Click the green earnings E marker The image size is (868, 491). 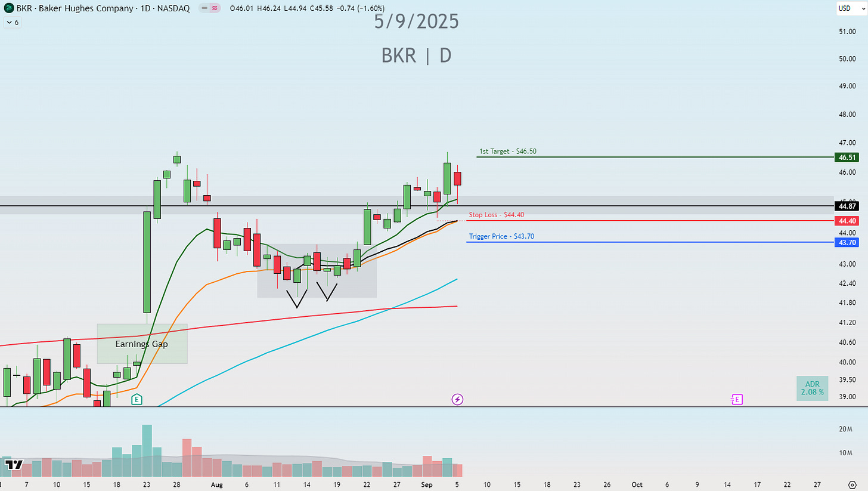tap(137, 399)
